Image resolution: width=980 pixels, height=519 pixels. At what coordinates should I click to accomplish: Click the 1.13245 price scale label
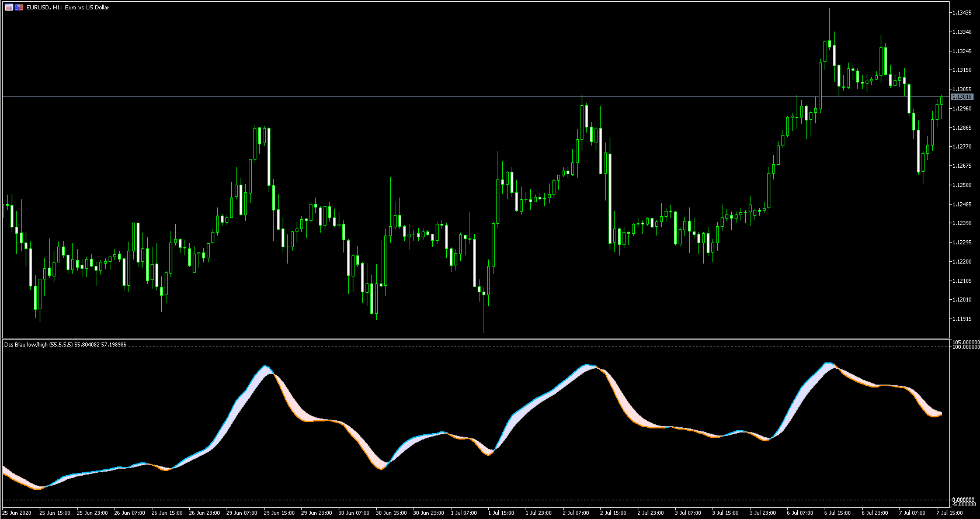tap(962, 51)
